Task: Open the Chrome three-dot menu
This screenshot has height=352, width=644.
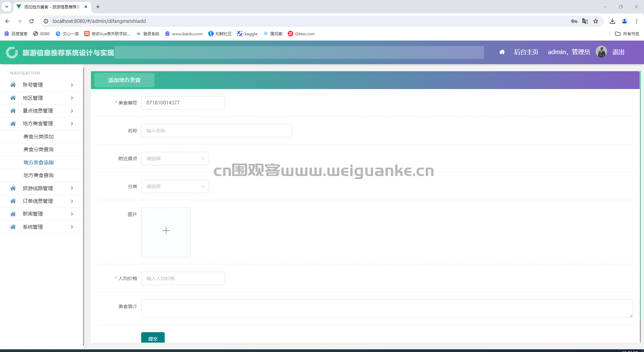Action: 637,21
